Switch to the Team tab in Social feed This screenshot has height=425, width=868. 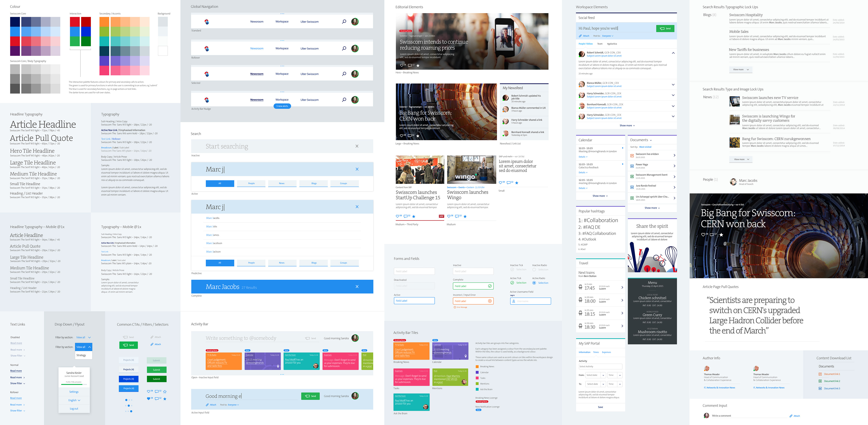(x=600, y=44)
